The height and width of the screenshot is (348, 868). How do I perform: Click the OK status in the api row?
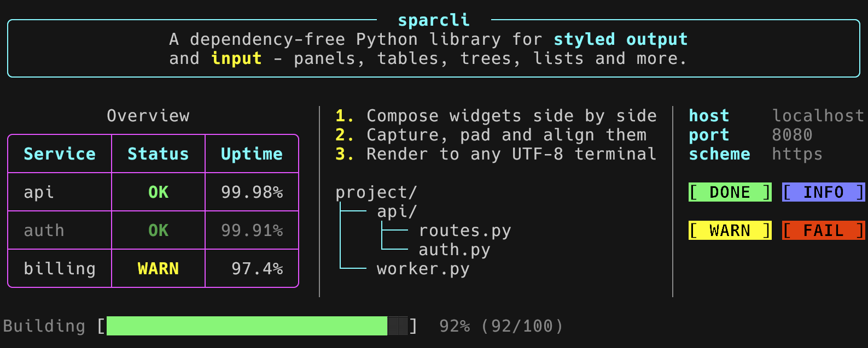(x=158, y=192)
